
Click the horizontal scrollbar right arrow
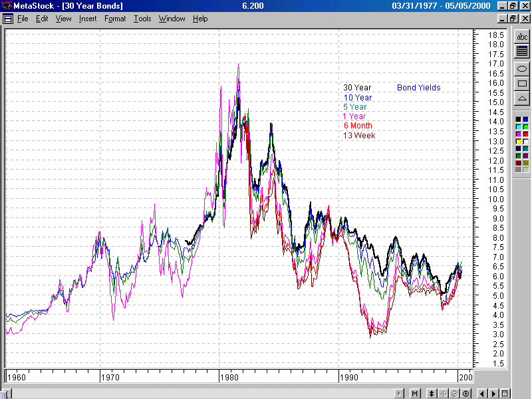click(400, 394)
